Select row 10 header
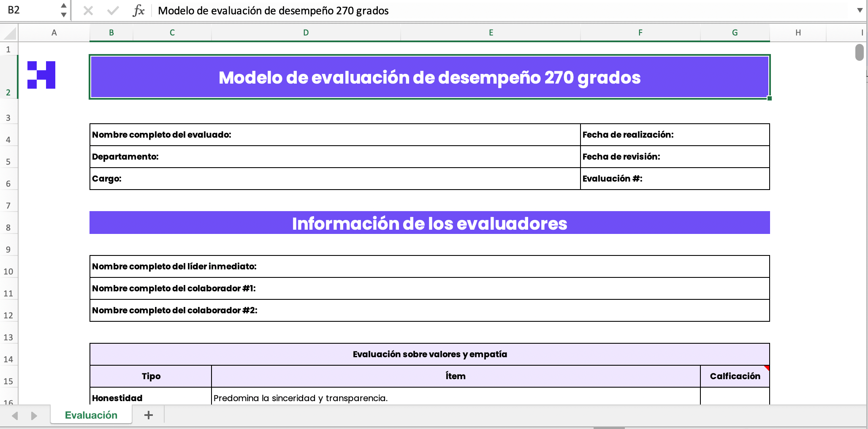Screen dimensions: 868x429 pos(8,272)
